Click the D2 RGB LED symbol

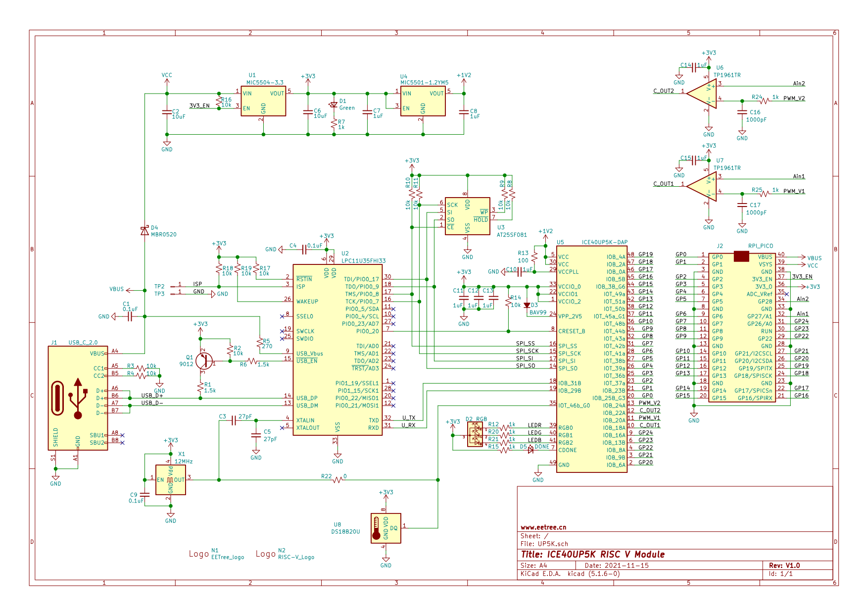click(475, 435)
